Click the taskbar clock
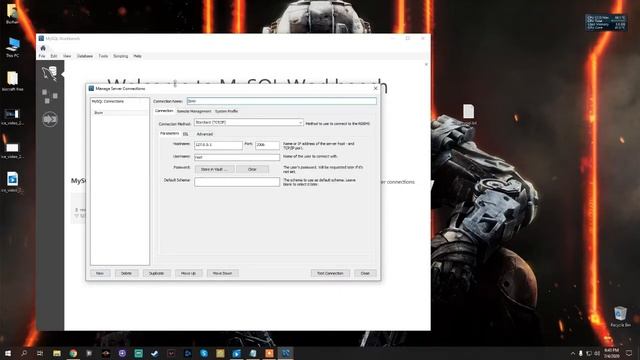640x360 pixels. [x=611, y=353]
